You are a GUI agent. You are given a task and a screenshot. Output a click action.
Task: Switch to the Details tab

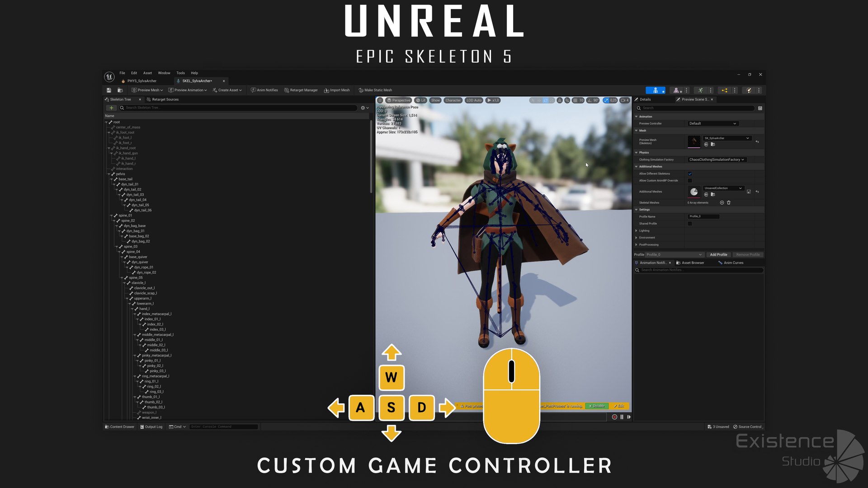642,100
